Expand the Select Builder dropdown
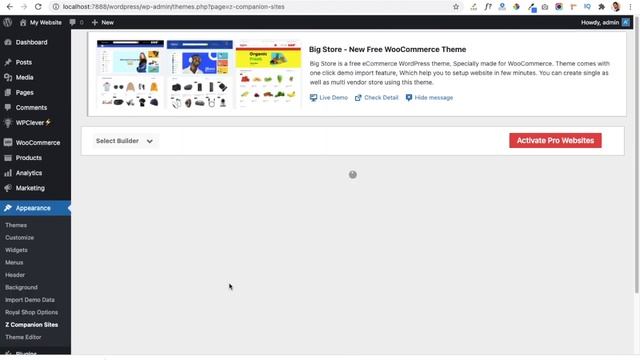Image resolution: width=640 pixels, height=360 pixels. pyautogui.click(x=124, y=141)
